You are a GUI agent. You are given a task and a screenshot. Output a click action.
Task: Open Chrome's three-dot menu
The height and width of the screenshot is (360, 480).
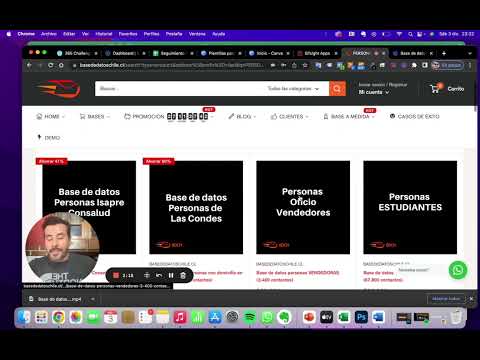pos(470,65)
